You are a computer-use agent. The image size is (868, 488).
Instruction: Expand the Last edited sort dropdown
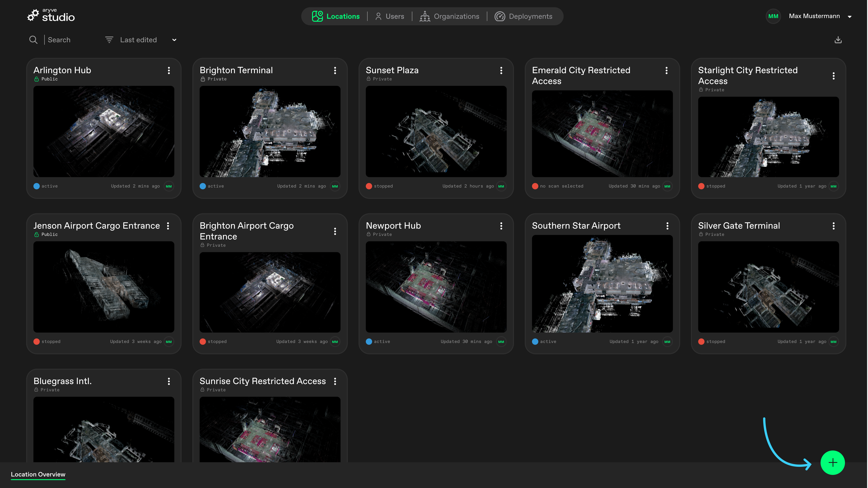(174, 40)
